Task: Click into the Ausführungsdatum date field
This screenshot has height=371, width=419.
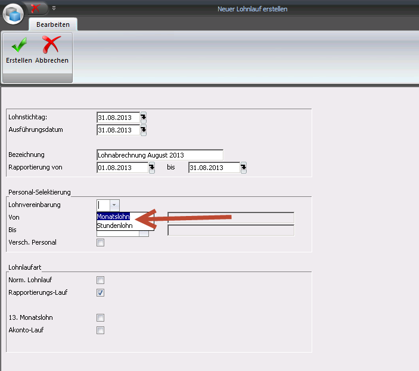Action: (x=118, y=130)
